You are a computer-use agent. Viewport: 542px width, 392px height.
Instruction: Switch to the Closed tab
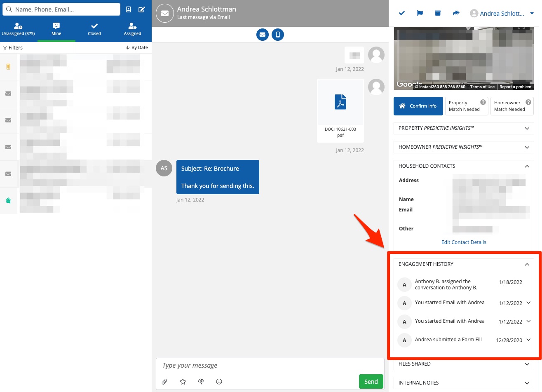tap(94, 29)
